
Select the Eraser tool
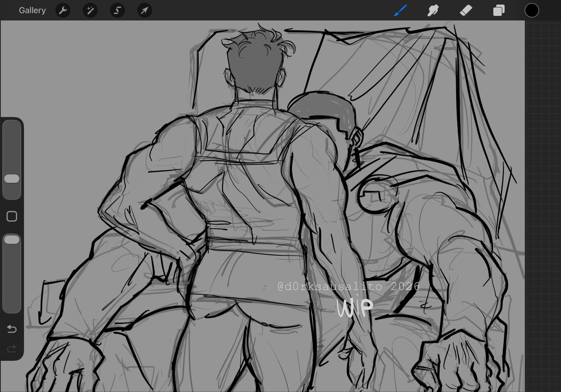pos(466,10)
